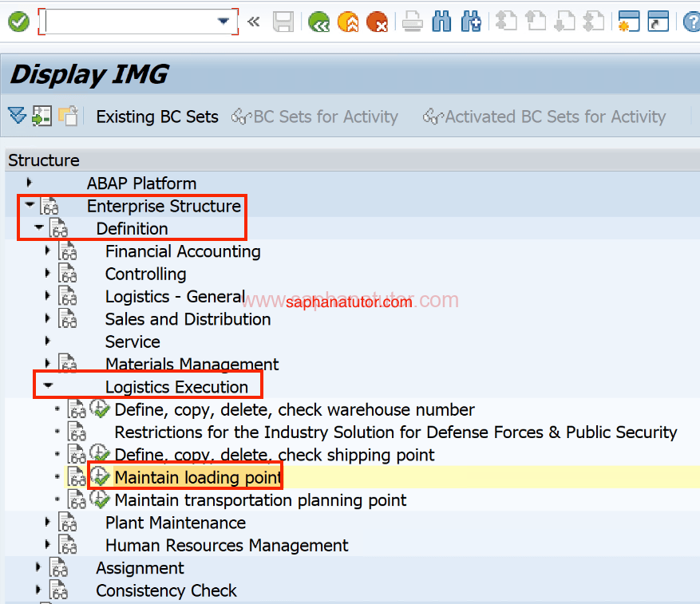Viewport: 700px width, 604px height.
Task: Click the release notes folder icon
Action: tap(68, 116)
